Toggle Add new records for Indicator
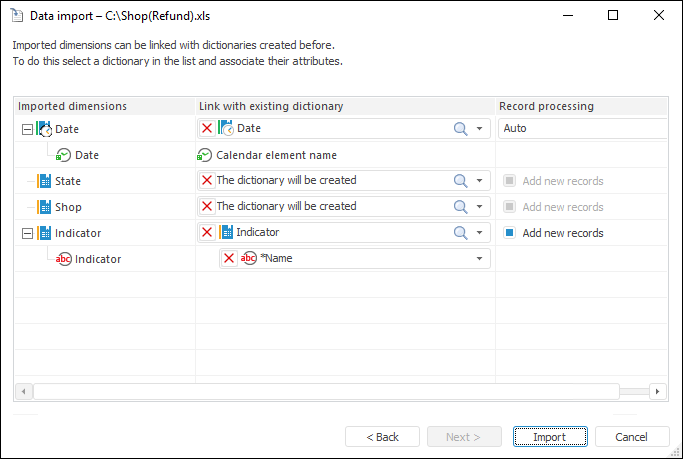The width and height of the screenshot is (683, 459). pos(509,233)
